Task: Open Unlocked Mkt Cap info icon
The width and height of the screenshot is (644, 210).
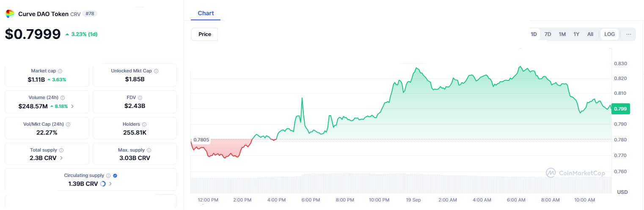Action: (156, 71)
